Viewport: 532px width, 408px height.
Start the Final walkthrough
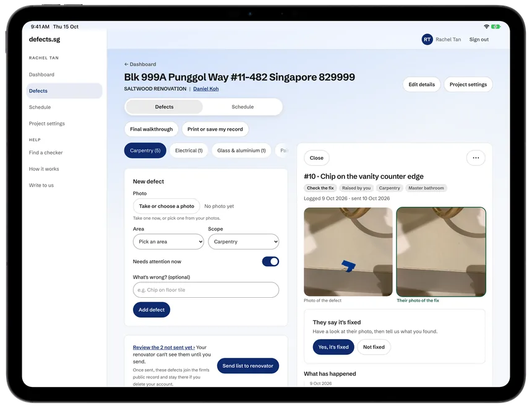coord(152,129)
